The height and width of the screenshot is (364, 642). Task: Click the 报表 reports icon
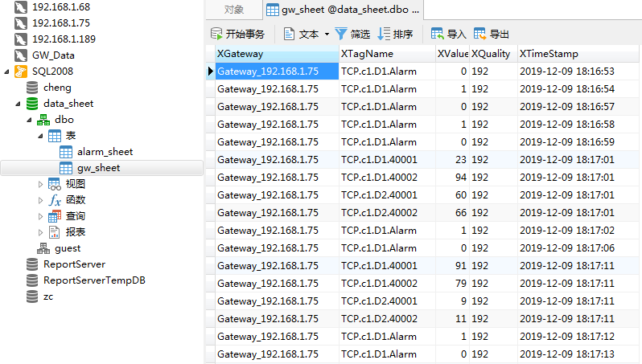click(x=55, y=232)
